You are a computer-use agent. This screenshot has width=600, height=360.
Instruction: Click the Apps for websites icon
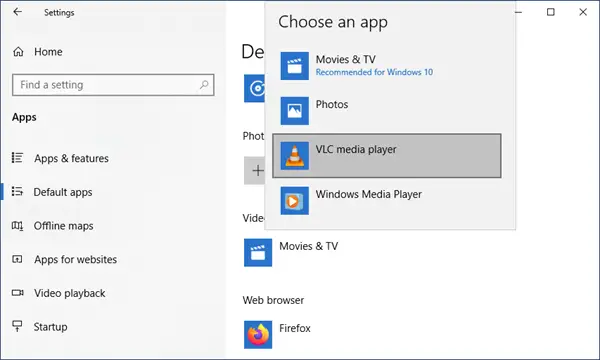pyautogui.click(x=18, y=259)
